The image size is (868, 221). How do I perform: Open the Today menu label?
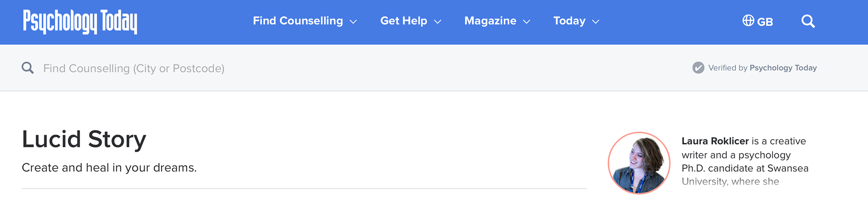pyautogui.click(x=569, y=21)
